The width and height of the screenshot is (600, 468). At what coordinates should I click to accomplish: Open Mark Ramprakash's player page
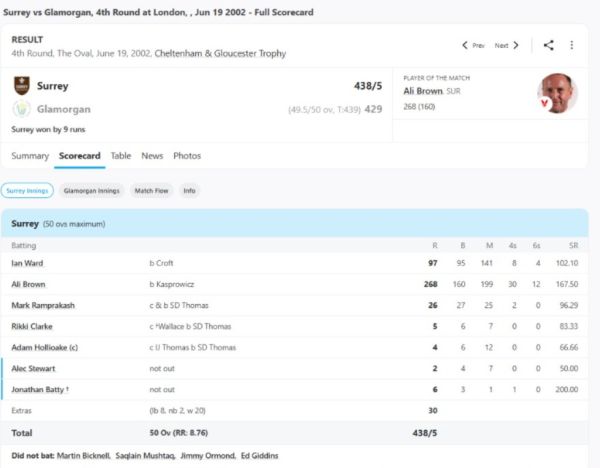(42, 305)
